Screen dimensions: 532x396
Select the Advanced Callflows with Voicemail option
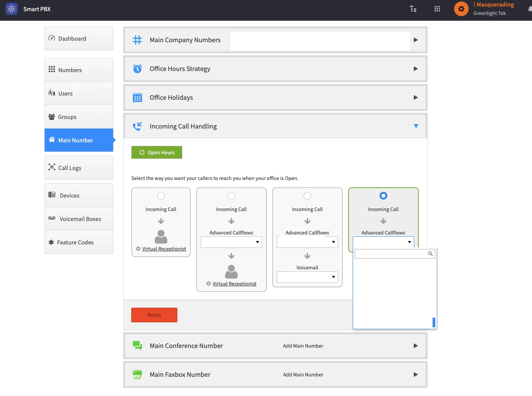point(307,196)
